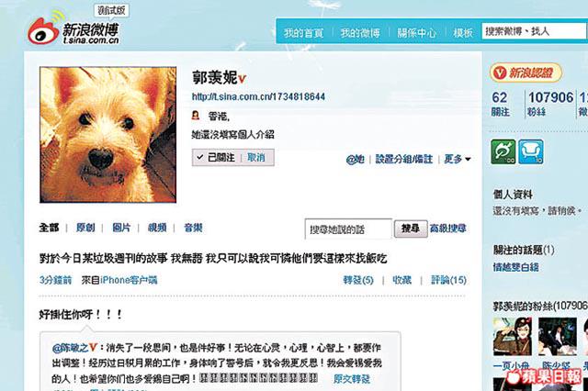This screenshot has height=391, width=588.
Task: Open 關係中心 in navigation bar
Action: 416,33
